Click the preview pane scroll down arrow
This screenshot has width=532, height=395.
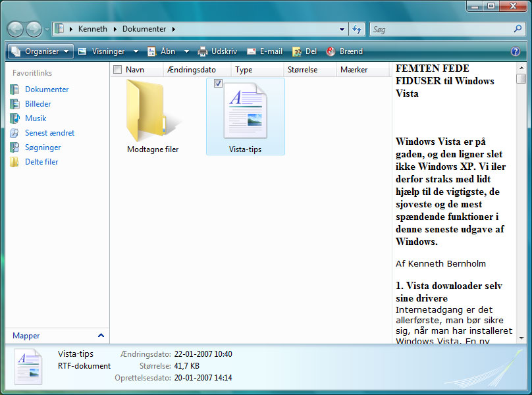pos(521,338)
